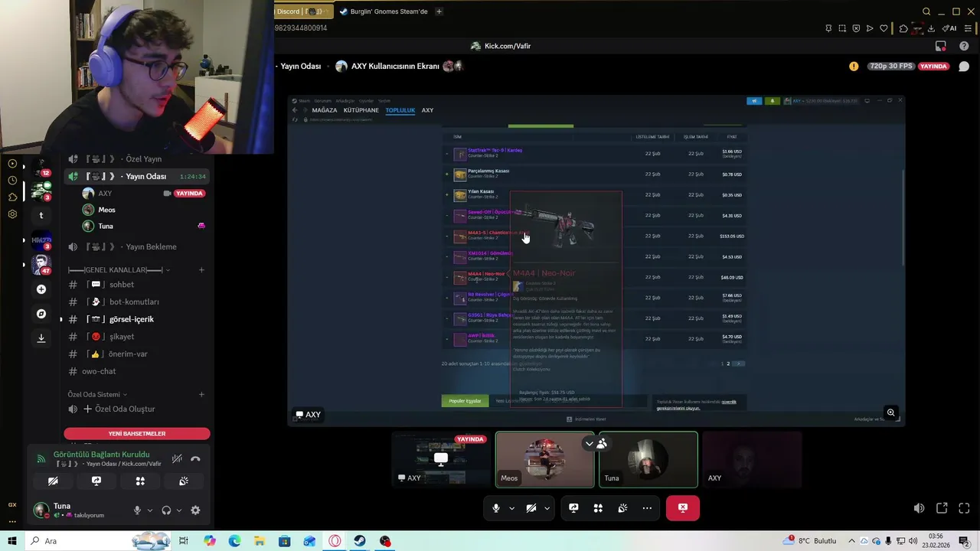The width and height of the screenshot is (980, 551).
Task: Deafen with headphone icon in user panel
Action: point(166,510)
